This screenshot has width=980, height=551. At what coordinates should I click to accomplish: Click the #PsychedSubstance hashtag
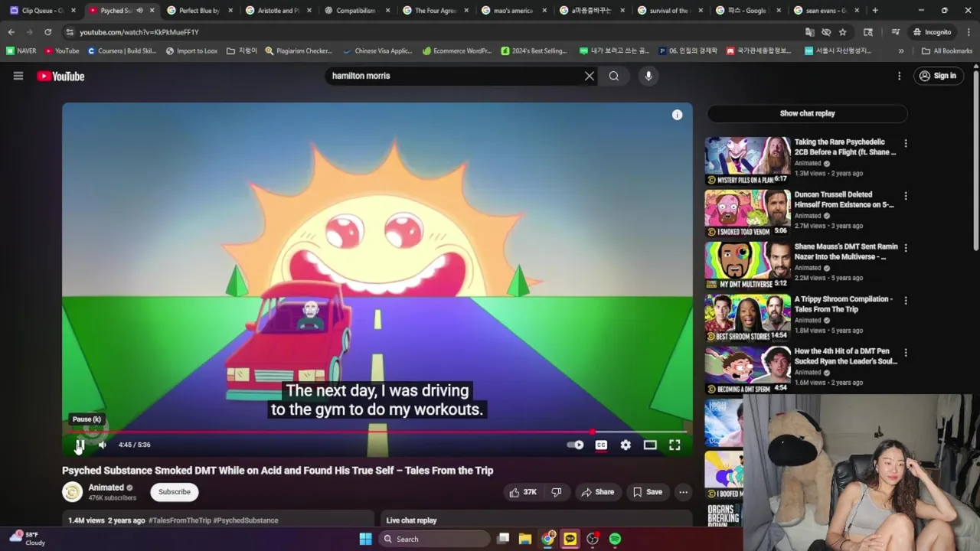click(246, 520)
